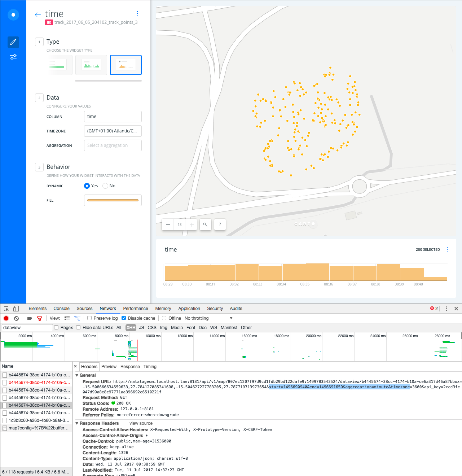Image resolution: width=462 pixels, height=476 pixels.
Task: Stop network recording with red record button
Action: (6, 318)
